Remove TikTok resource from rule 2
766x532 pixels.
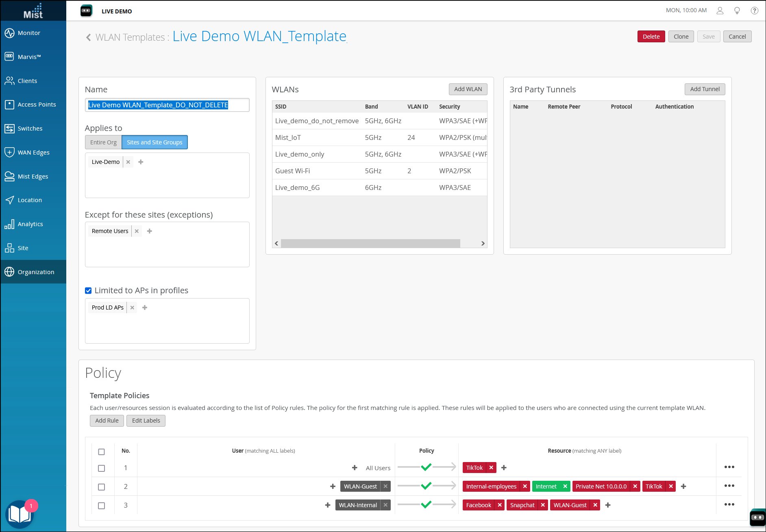[x=671, y=486]
